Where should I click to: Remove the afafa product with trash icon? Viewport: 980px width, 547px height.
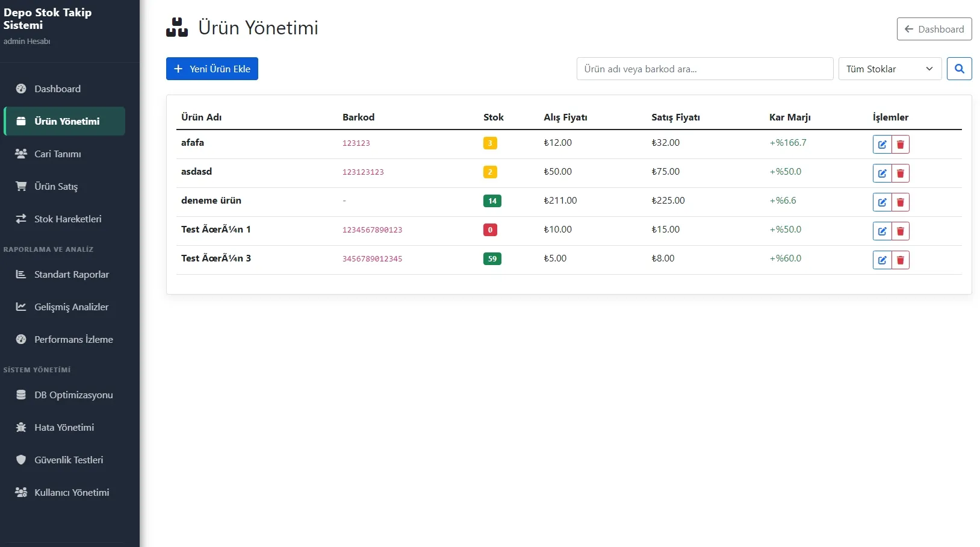pyautogui.click(x=901, y=145)
